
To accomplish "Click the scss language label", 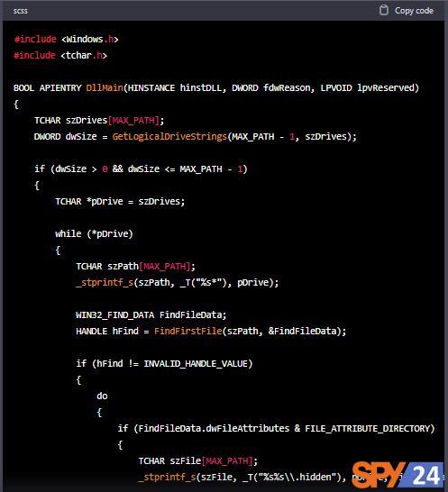I will [21, 11].
